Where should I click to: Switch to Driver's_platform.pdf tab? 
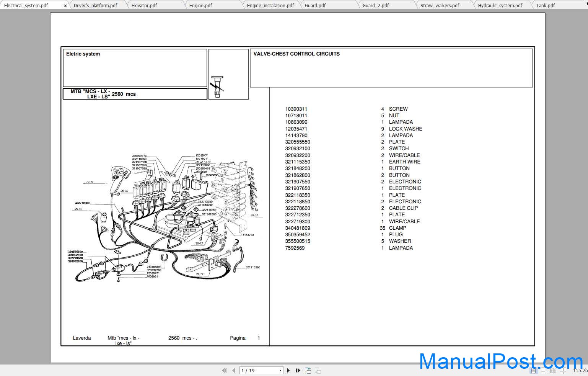pos(95,6)
